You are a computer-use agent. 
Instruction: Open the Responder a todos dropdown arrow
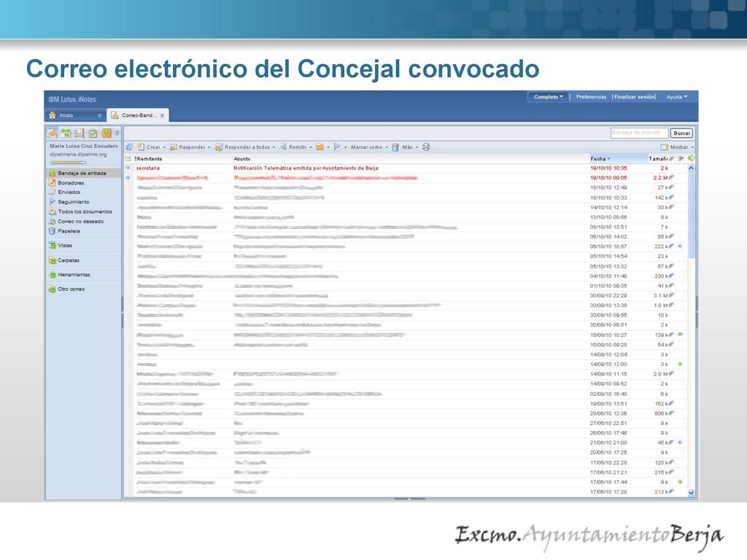[274, 147]
